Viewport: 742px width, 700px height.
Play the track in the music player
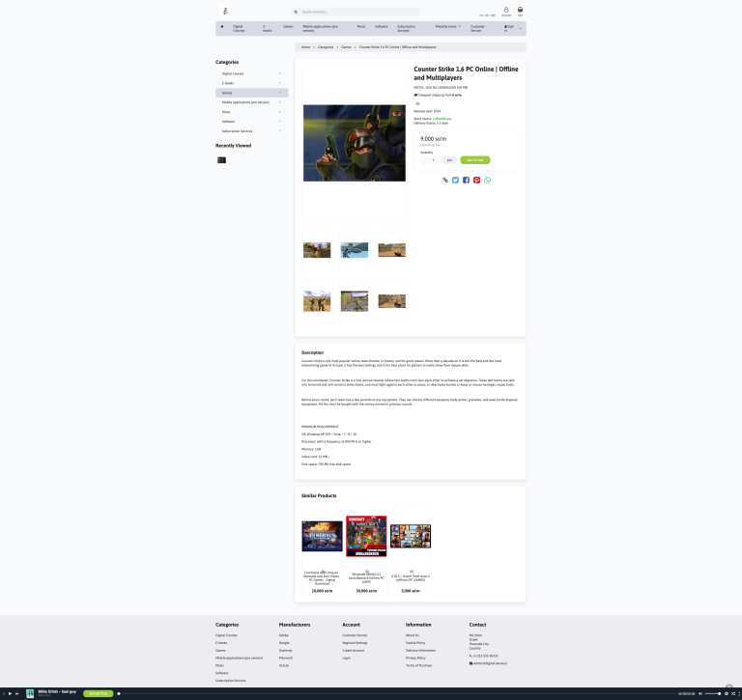pos(10,694)
